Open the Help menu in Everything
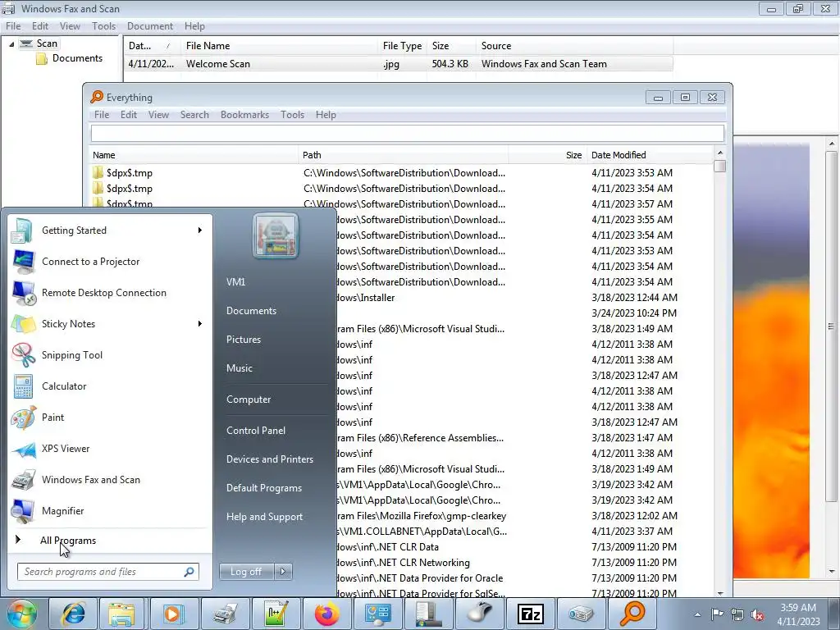 (326, 115)
